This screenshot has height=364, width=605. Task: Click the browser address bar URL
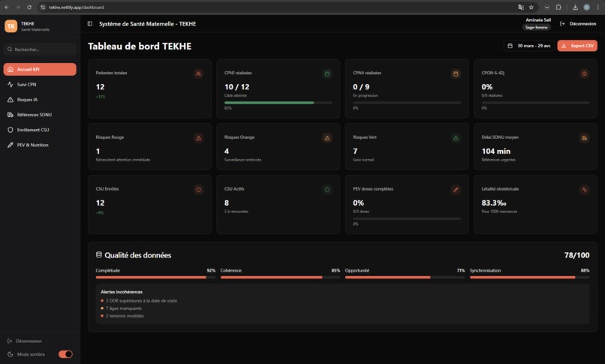pos(77,8)
